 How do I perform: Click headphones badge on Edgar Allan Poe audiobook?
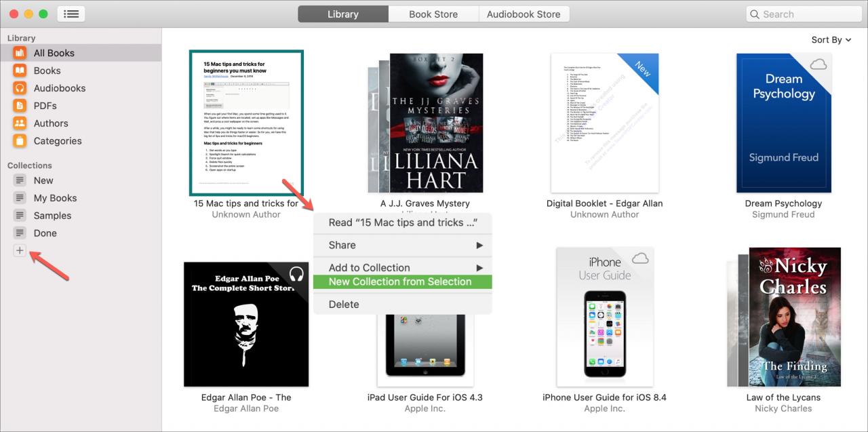coord(296,274)
